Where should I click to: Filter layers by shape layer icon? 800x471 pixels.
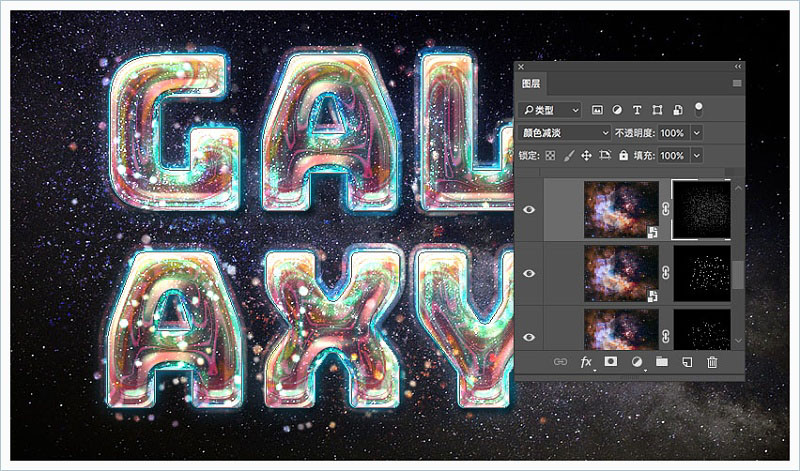[657, 110]
